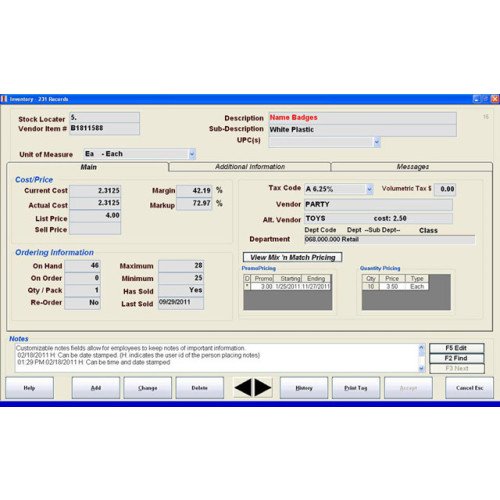Image resolution: width=500 pixels, height=500 pixels.
Task: Click the List Price field
Action: pyautogui.click(x=95, y=216)
